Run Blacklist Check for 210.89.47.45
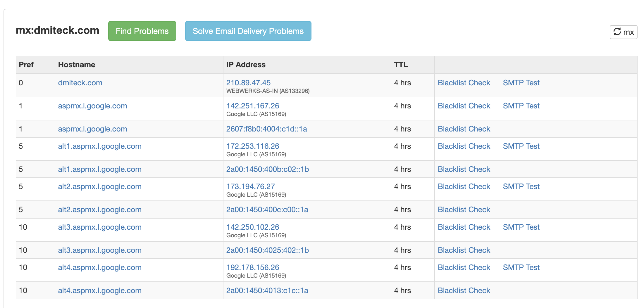The image size is (644, 308). (x=464, y=83)
